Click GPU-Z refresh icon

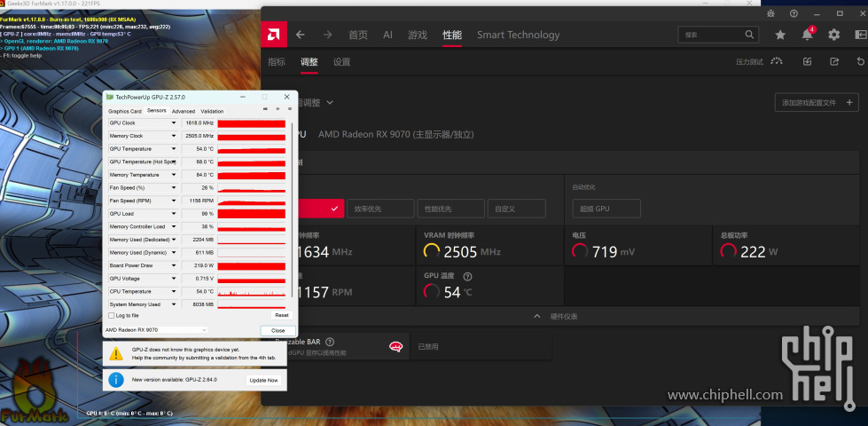pyautogui.click(x=278, y=109)
